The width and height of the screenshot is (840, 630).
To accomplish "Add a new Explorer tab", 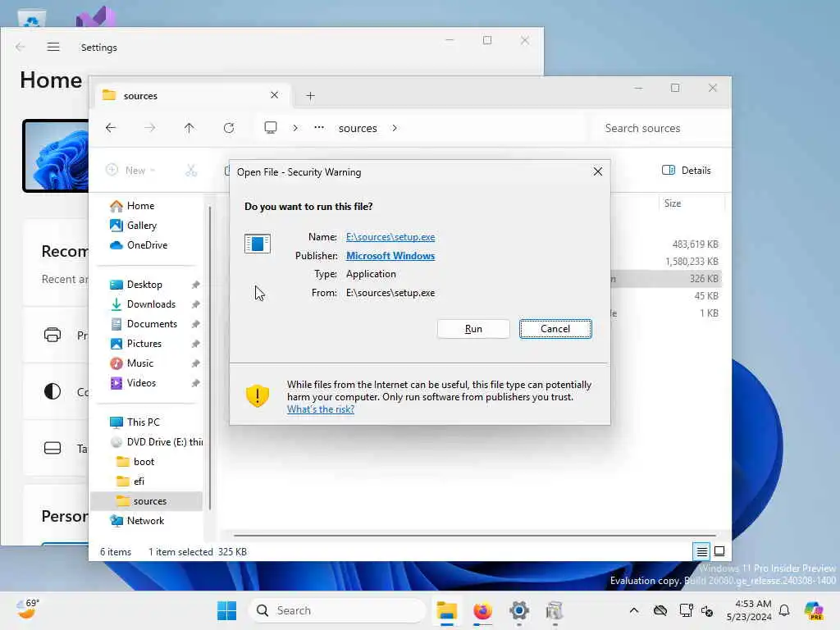I will pyautogui.click(x=310, y=96).
